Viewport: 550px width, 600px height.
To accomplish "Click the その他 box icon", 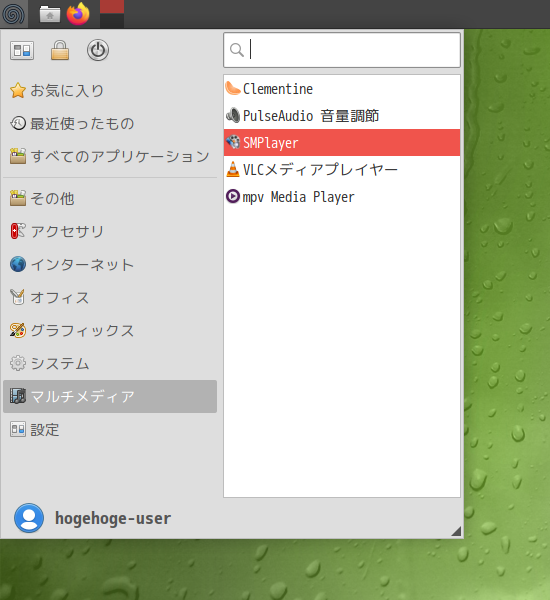I will 18,198.
